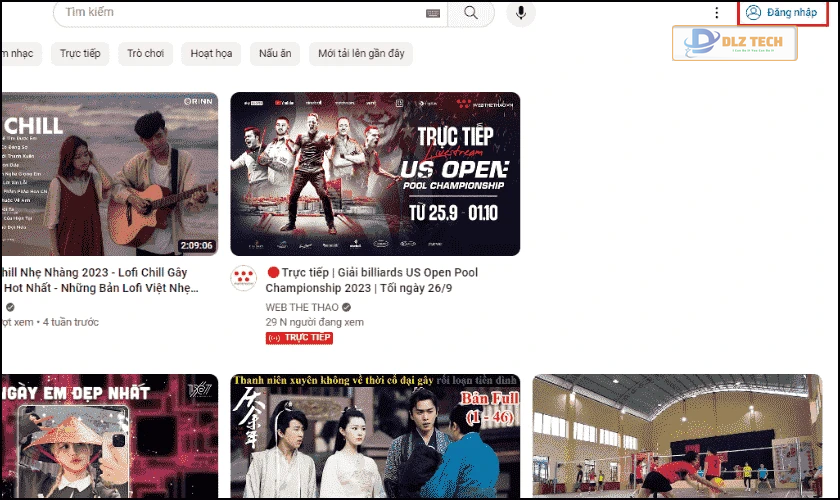Select the partially visible nhạc filter chip
The height and width of the screenshot is (500, 840).
(20, 54)
